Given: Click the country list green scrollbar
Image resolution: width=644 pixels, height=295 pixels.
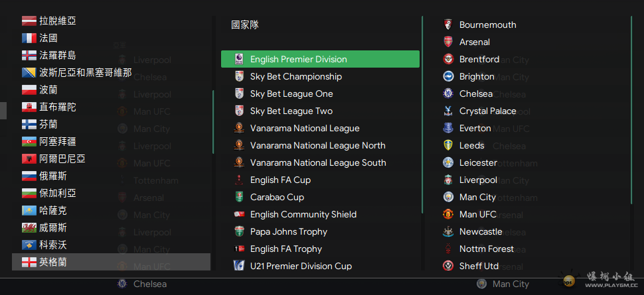Looking at the screenshot, I should coord(213,122).
